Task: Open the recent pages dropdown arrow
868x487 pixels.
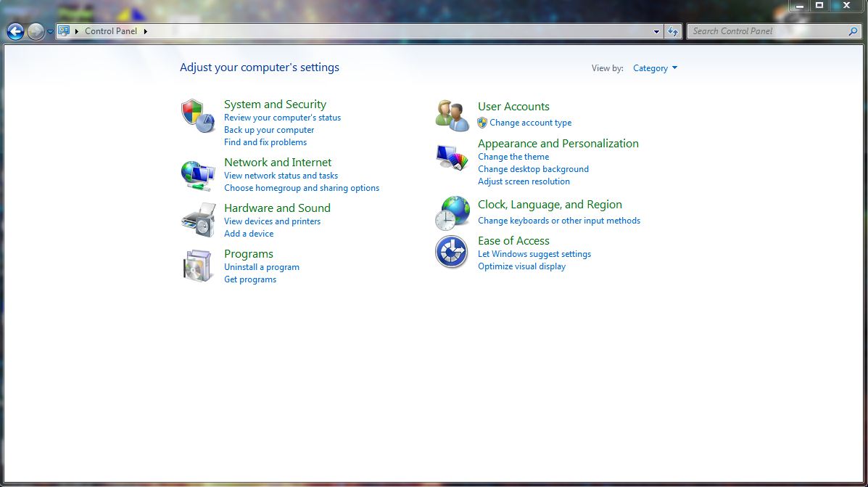Action: pyautogui.click(x=50, y=32)
